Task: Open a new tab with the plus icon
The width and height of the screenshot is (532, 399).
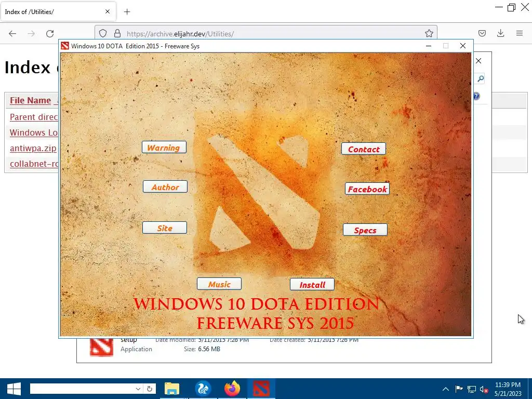Action: 127,12
